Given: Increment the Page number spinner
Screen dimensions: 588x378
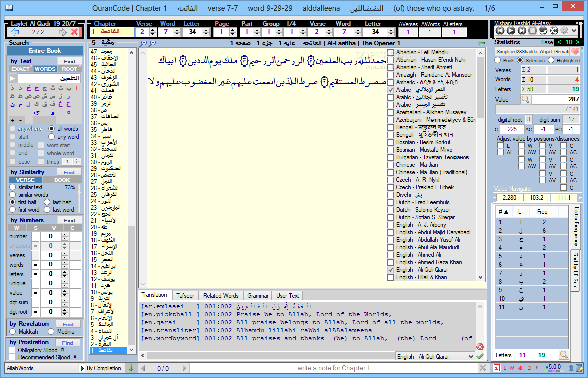Looking at the screenshot, I should click(x=233, y=30).
